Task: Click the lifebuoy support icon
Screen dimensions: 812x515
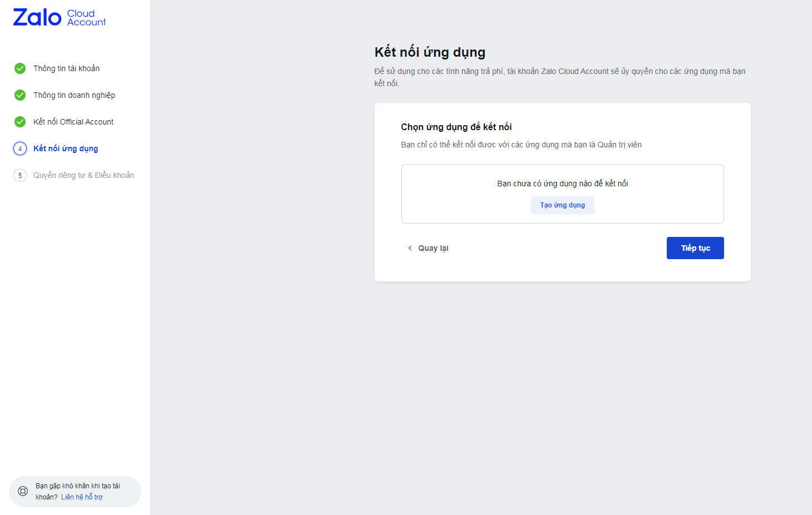Action: [x=23, y=491]
